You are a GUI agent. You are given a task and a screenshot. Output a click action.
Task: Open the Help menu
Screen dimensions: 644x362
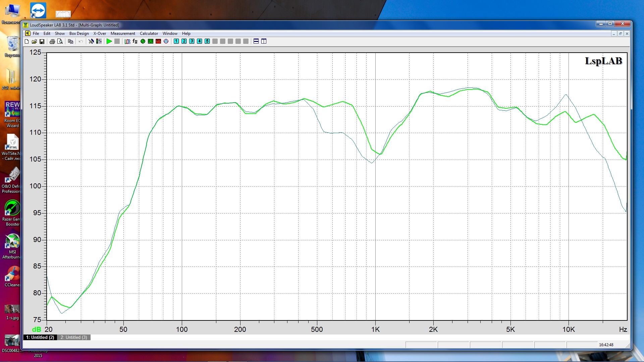point(186,34)
